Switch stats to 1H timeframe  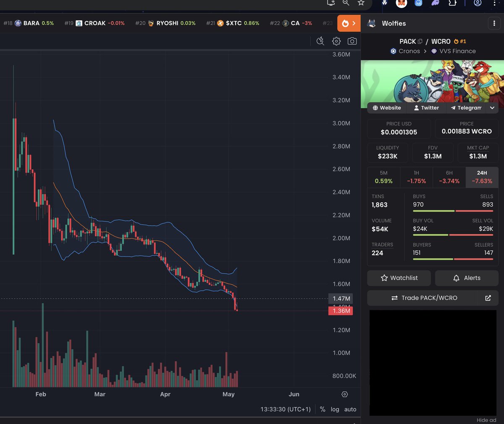(417, 177)
